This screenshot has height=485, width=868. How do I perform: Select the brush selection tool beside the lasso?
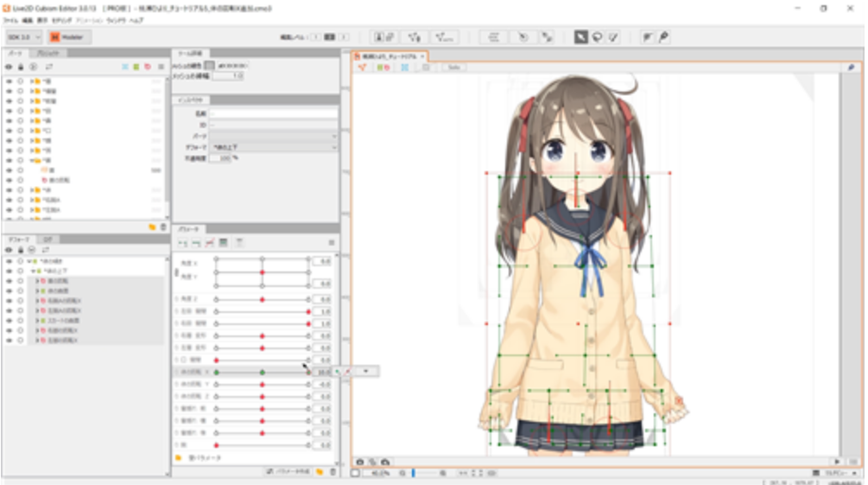(613, 37)
